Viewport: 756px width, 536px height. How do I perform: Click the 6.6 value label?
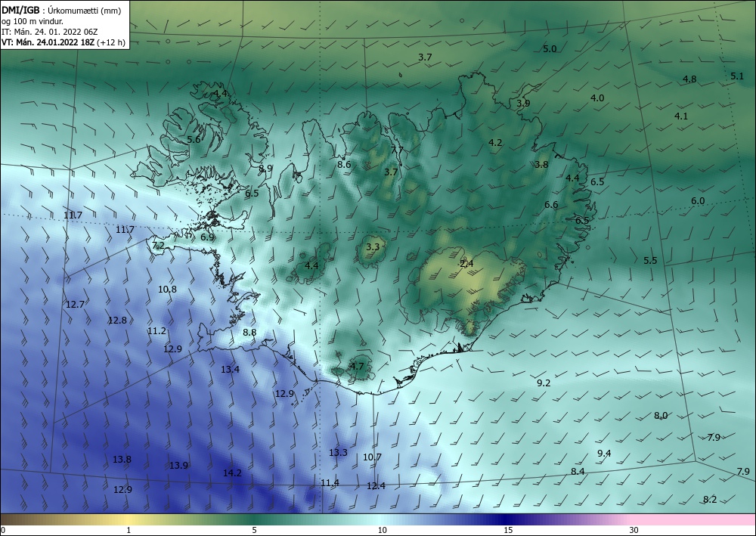[x=551, y=204]
